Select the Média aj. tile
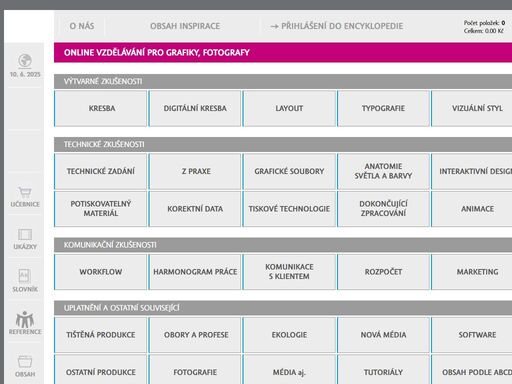512x384 pixels. 289,369
